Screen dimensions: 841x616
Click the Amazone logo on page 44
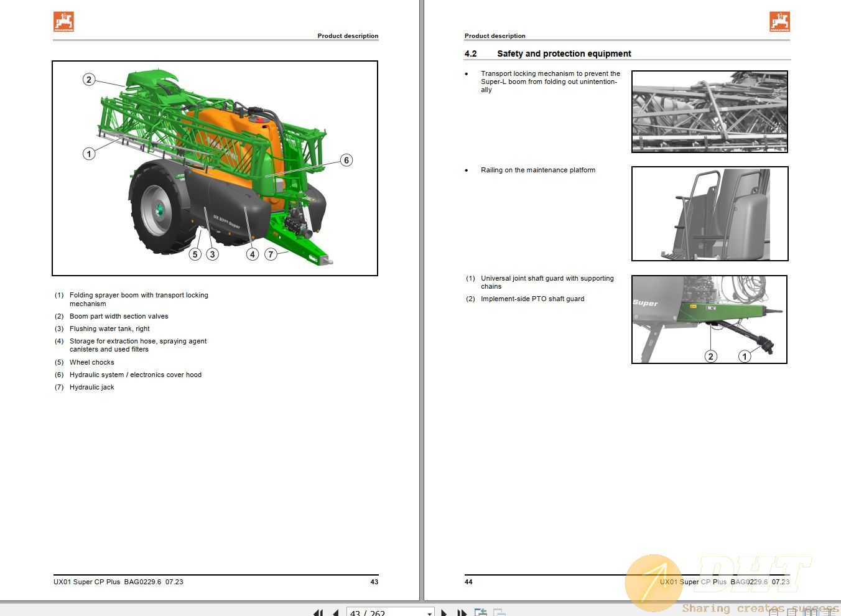[x=779, y=21]
